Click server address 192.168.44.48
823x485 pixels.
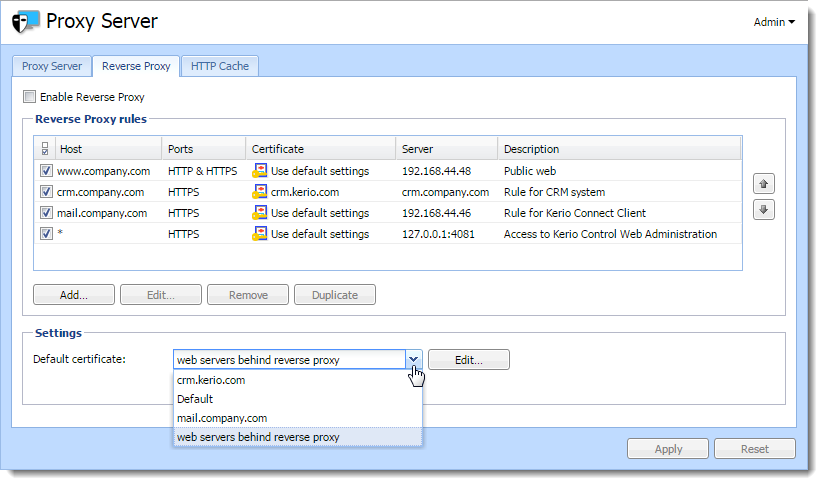click(437, 171)
